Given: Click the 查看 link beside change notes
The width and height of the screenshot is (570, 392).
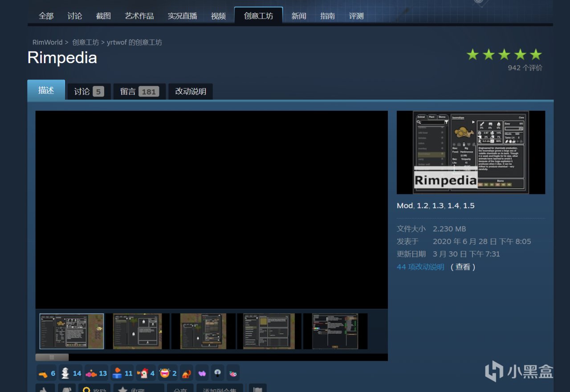Looking at the screenshot, I should click(x=463, y=267).
